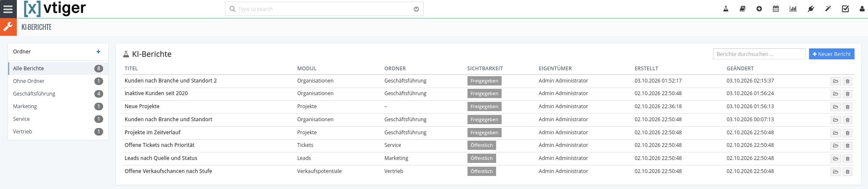Select the 'Service' folder in sidebar
The image size is (868, 189).
[58, 119]
